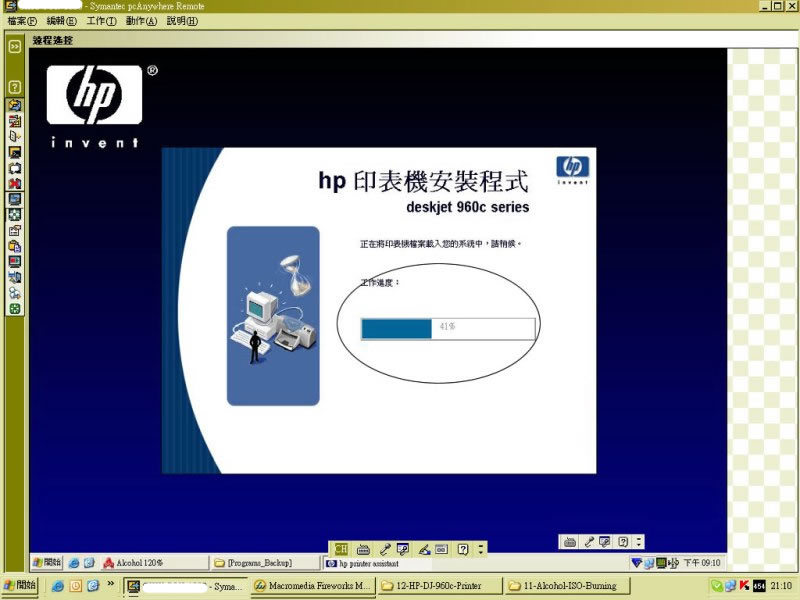This screenshot has width=800, height=600.
Task: Click the 開始 Start button on the local taskbar
Action: coord(19,585)
